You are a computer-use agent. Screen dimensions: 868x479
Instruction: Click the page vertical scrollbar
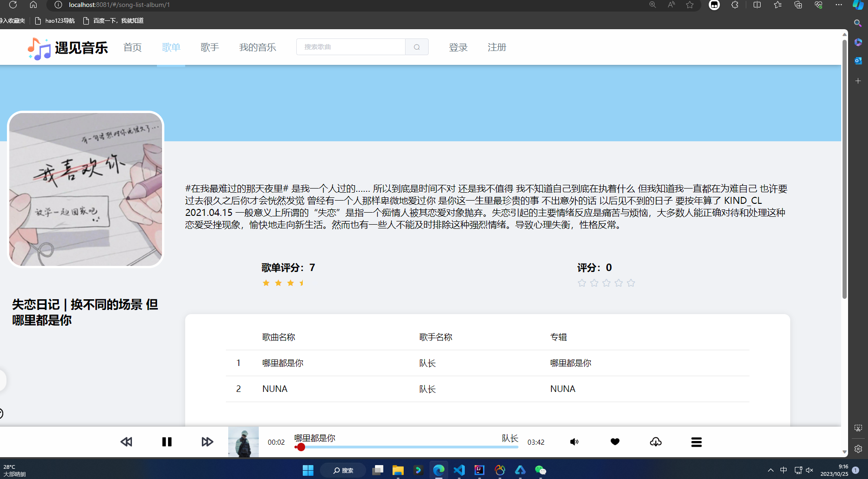pyautogui.click(x=844, y=169)
